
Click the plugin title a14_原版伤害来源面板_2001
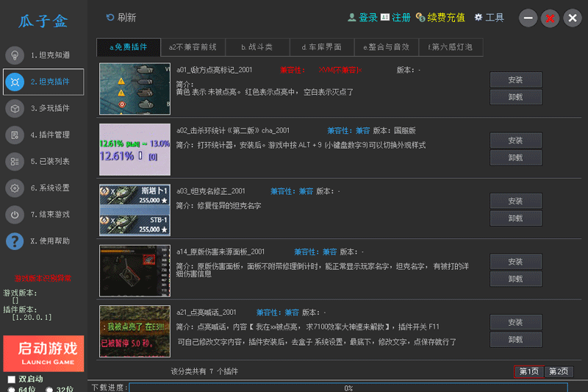point(220,252)
